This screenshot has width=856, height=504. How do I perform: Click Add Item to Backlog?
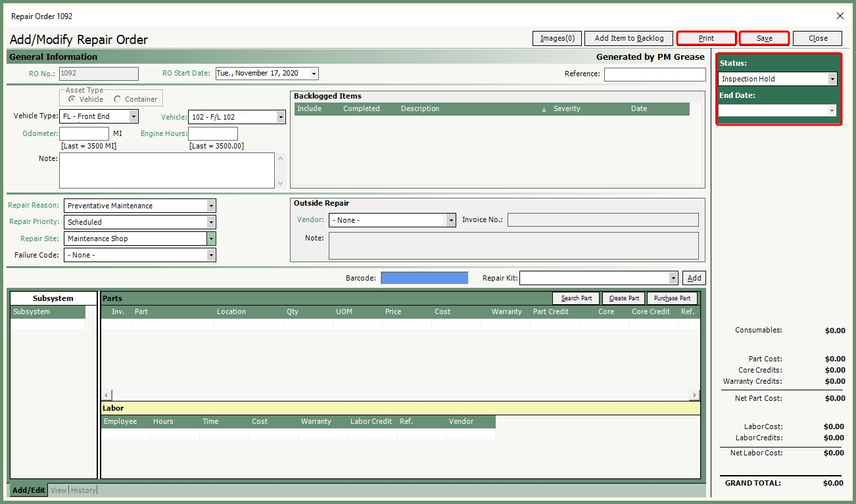coord(629,38)
